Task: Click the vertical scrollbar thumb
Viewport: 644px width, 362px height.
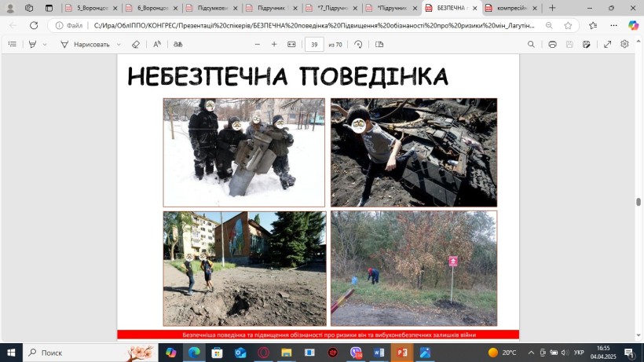Action: click(639, 202)
